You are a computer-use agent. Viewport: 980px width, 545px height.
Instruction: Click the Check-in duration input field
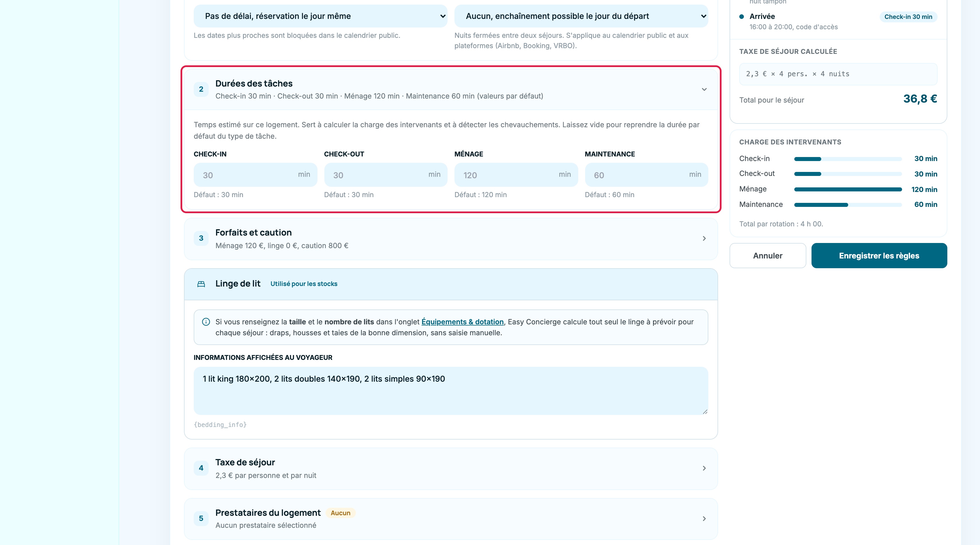pyautogui.click(x=255, y=175)
